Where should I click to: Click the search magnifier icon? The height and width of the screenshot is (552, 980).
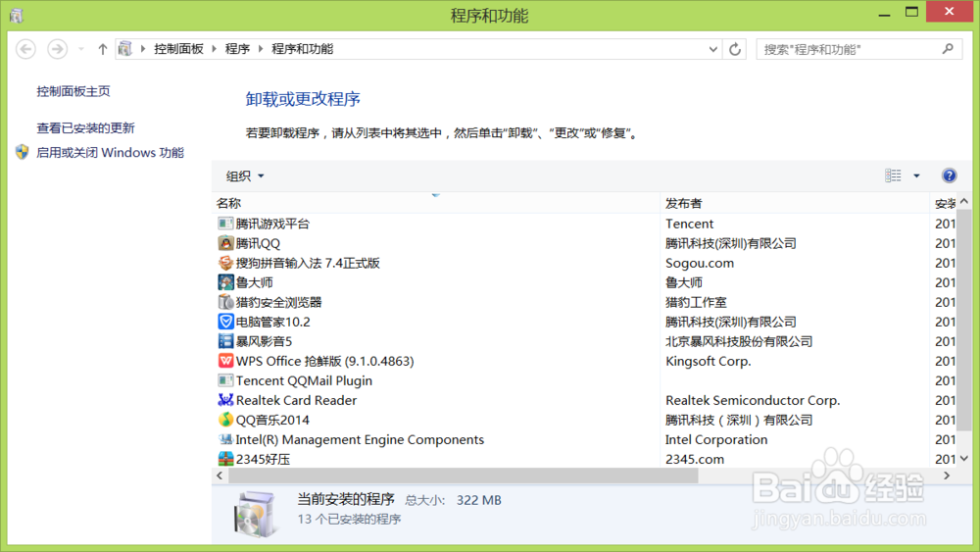[x=948, y=48]
